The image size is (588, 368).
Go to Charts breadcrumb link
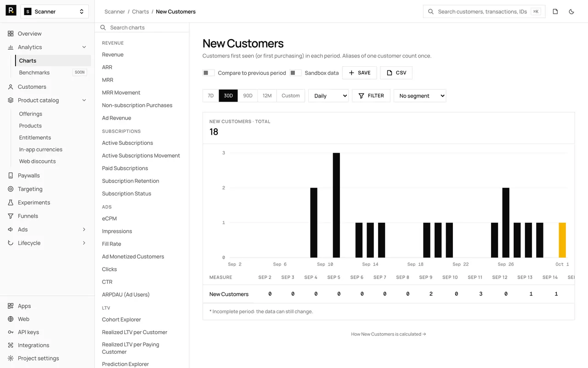tap(141, 11)
